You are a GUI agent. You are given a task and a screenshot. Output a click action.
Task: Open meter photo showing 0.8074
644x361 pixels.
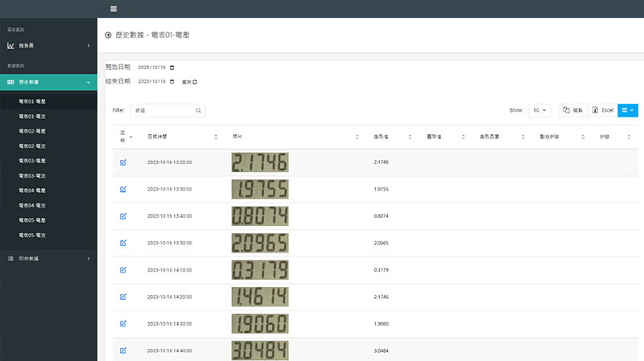point(260,216)
